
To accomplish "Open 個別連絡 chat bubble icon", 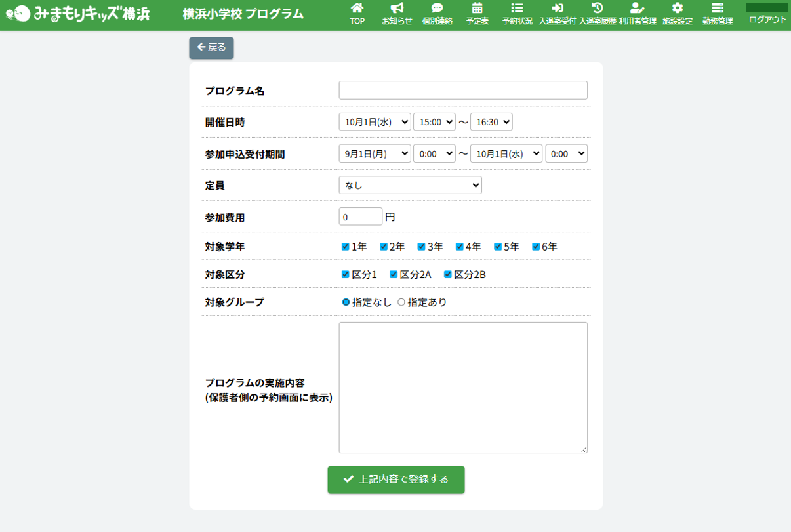I will (x=437, y=9).
